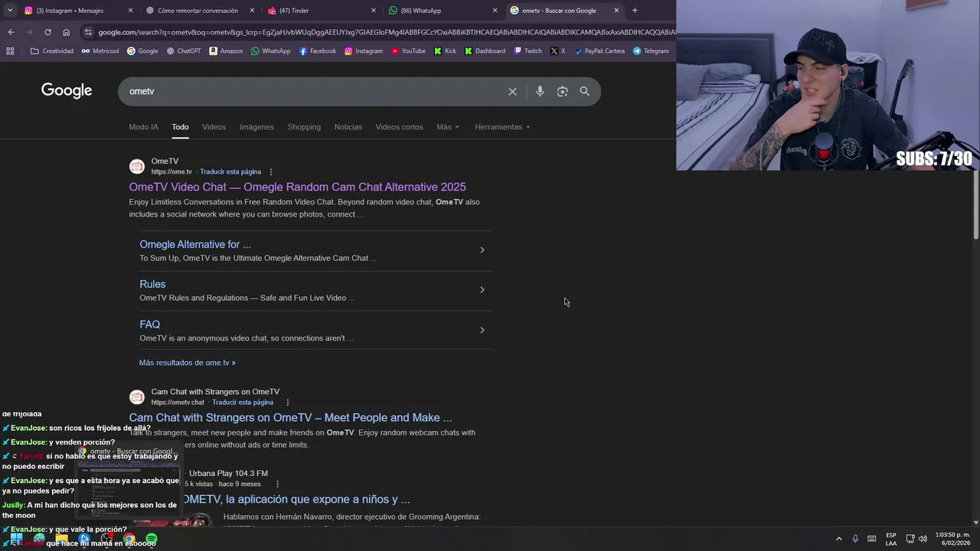This screenshot has width=980, height=551.
Task: Switch to Modo IA search tab
Action: (x=143, y=127)
